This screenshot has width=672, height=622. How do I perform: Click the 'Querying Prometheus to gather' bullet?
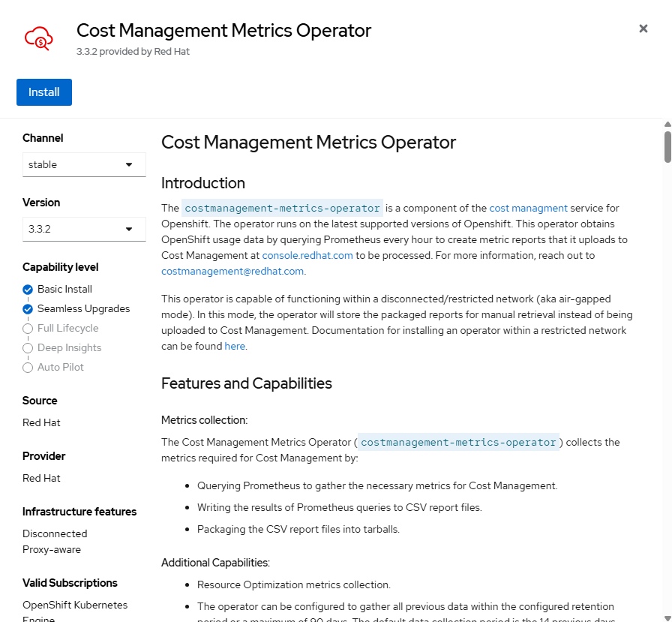(377, 485)
